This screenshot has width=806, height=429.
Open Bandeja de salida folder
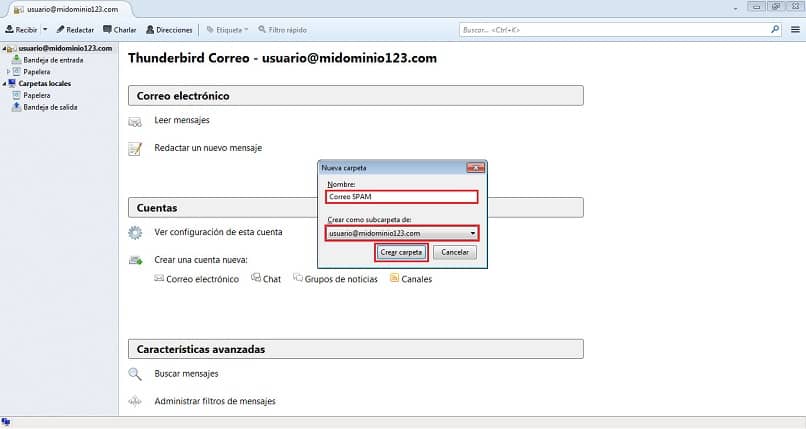click(50, 107)
